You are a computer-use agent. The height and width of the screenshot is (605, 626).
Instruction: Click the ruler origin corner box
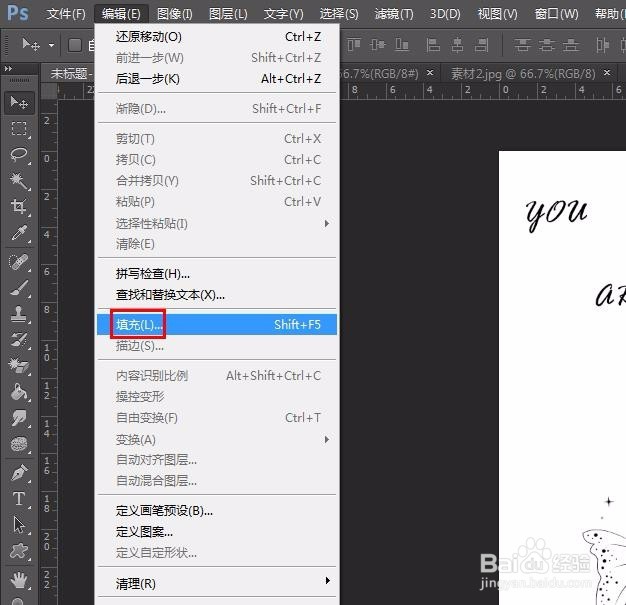pos(49,91)
